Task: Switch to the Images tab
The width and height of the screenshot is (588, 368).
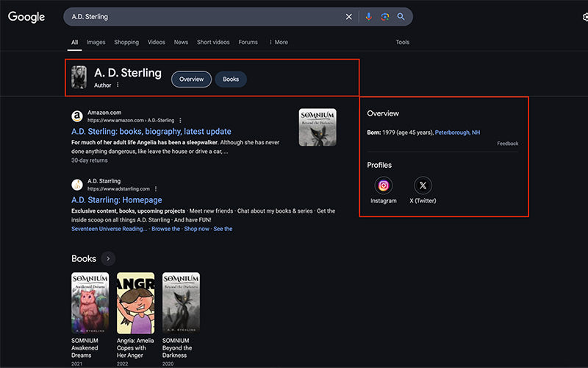Action: click(x=96, y=42)
